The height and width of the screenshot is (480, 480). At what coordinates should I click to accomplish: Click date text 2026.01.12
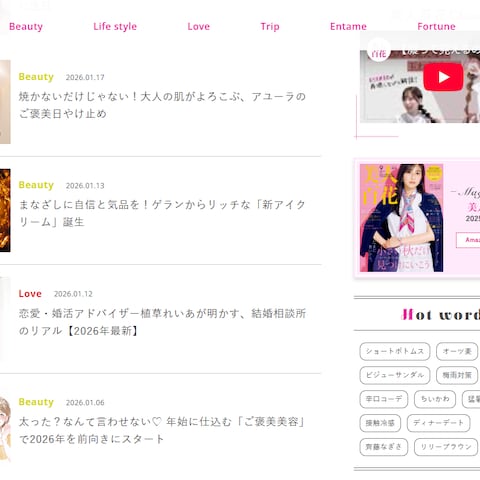(x=73, y=294)
